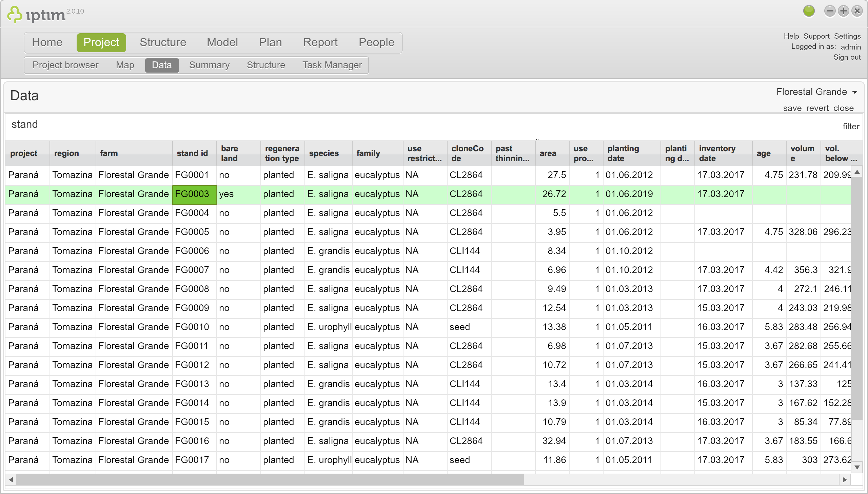This screenshot has width=868, height=494.
Task: Click the vertical scrollbar down arrow
Action: pos(857,467)
